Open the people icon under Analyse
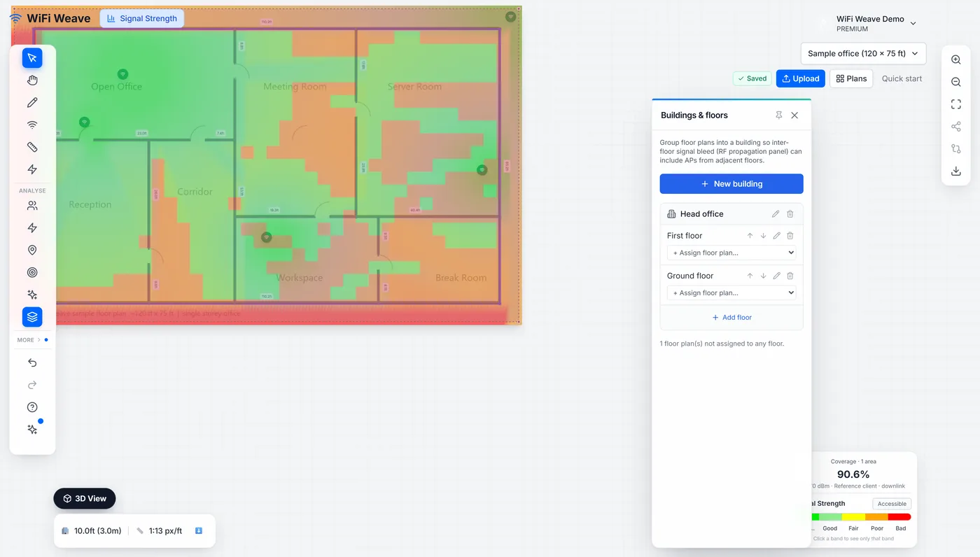This screenshot has width=980, height=557. 32,206
